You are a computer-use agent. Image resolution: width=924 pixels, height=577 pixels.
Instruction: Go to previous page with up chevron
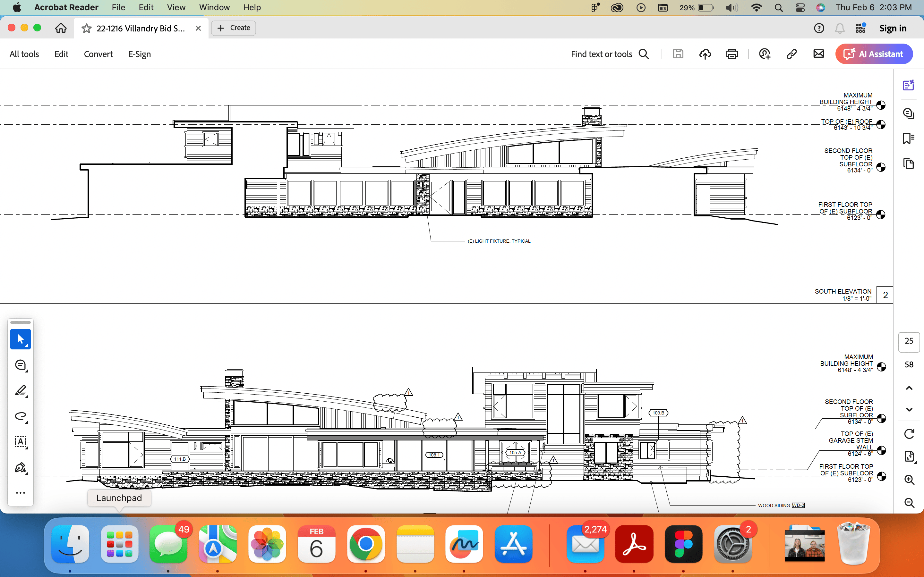click(x=909, y=388)
